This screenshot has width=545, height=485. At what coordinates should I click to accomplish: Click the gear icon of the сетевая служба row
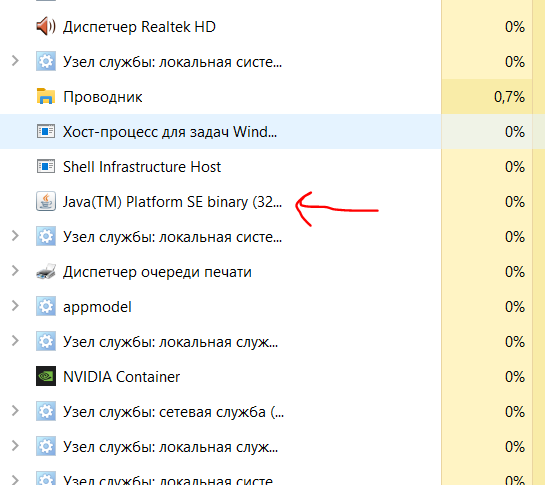click(x=46, y=411)
